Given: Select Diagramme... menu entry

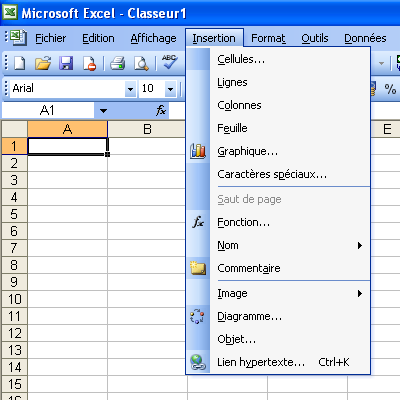Looking at the screenshot, I should (x=278, y=316).
